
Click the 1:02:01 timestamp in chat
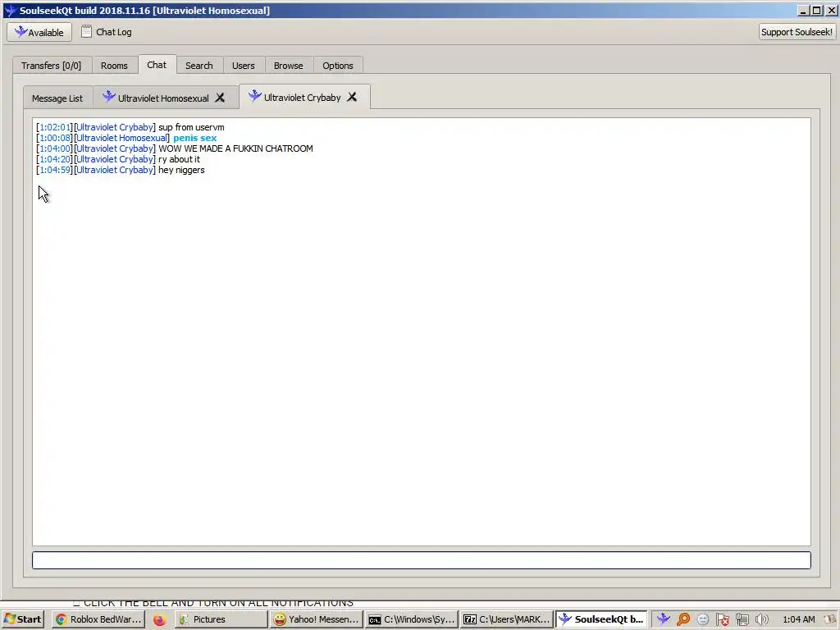pyautogui.click(x=55, y=127)
